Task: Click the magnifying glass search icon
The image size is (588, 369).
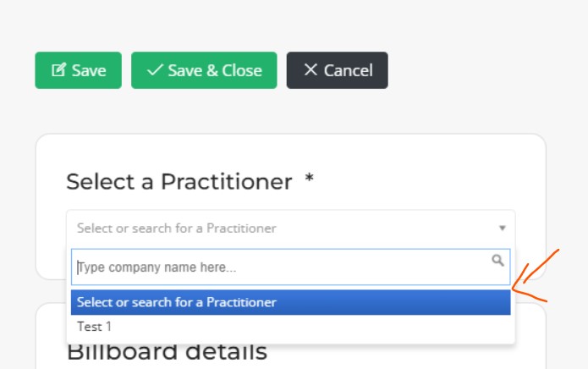Action: pyautogui.click(x=497, y=260)
